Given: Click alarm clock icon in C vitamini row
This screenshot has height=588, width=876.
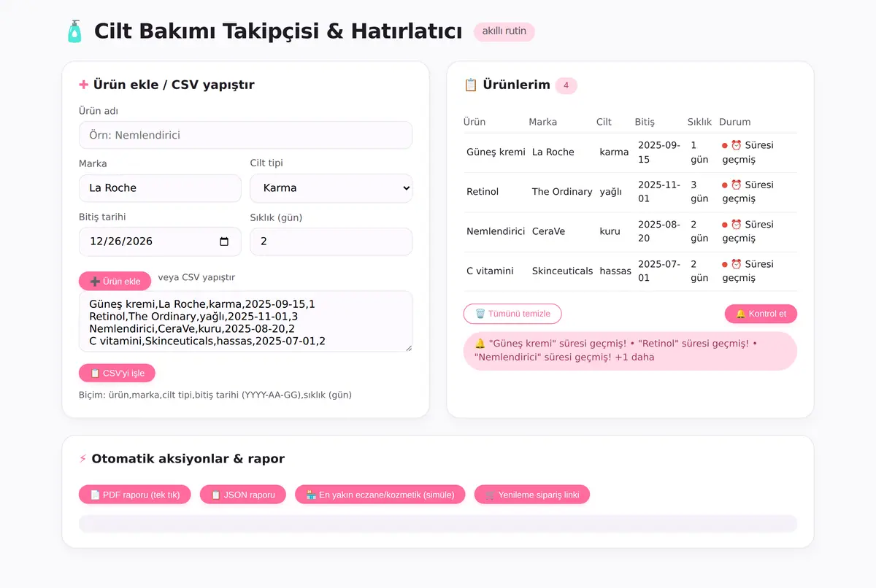Looking at the screenshot, I should pyautogui.click(x=736, y=264).
